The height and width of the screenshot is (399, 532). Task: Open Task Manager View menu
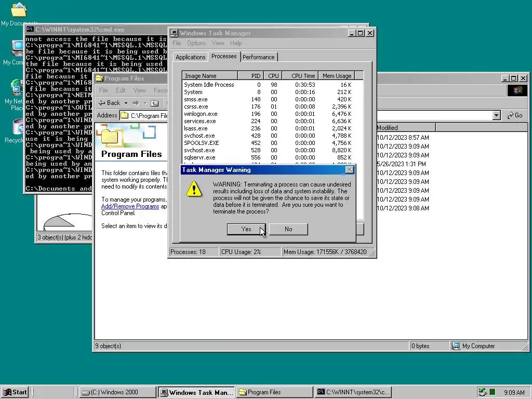[218, 43]
